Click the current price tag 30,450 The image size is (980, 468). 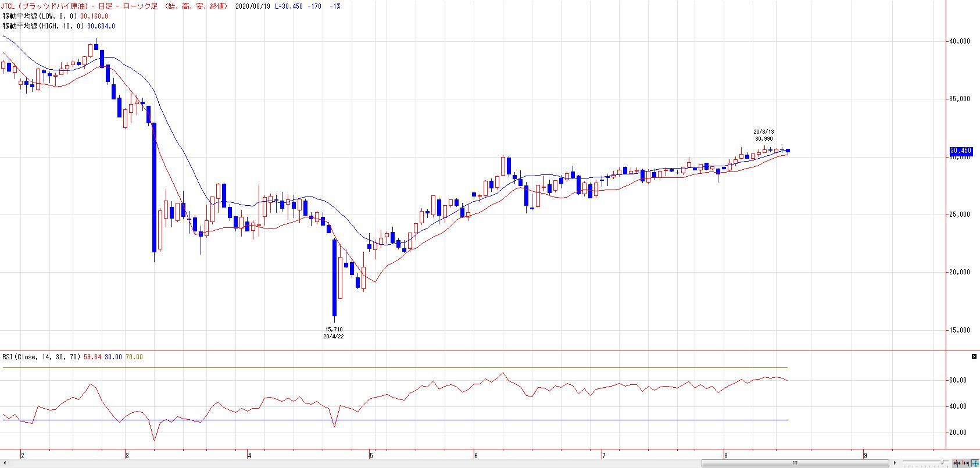point(961,151)
